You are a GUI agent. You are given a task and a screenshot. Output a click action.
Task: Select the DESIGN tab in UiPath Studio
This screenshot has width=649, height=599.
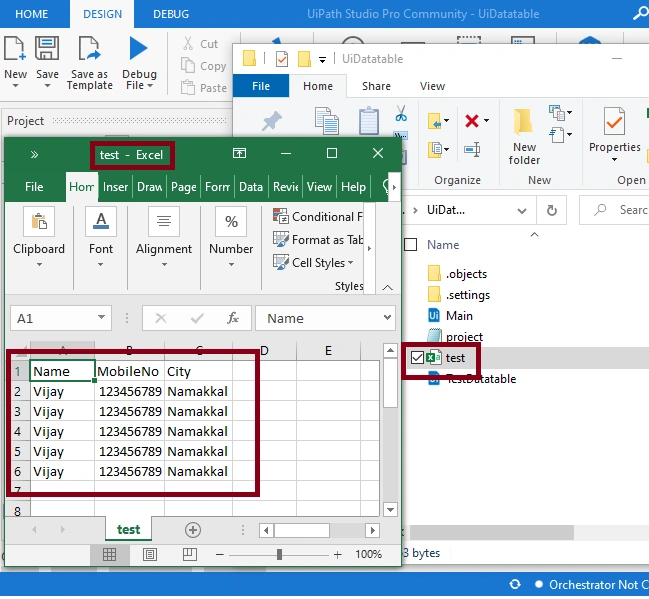pos(102,14)
